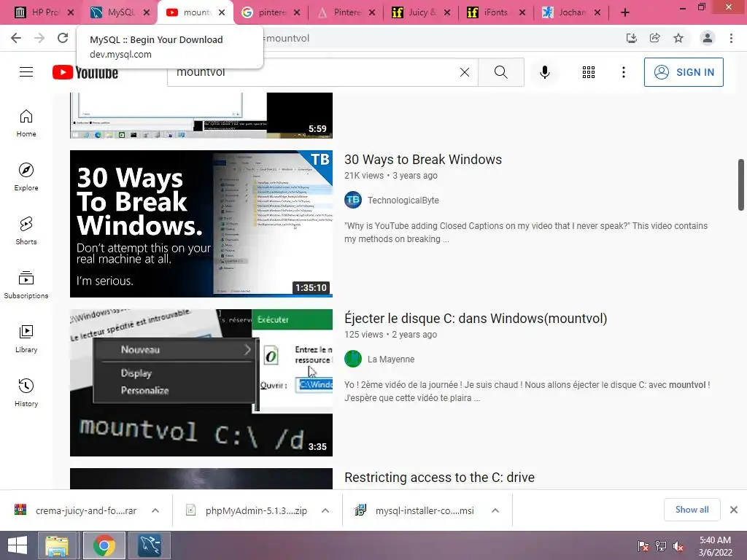Click the magnifier search button
This screenshot has width=747, height=560.
coord(500,72)
